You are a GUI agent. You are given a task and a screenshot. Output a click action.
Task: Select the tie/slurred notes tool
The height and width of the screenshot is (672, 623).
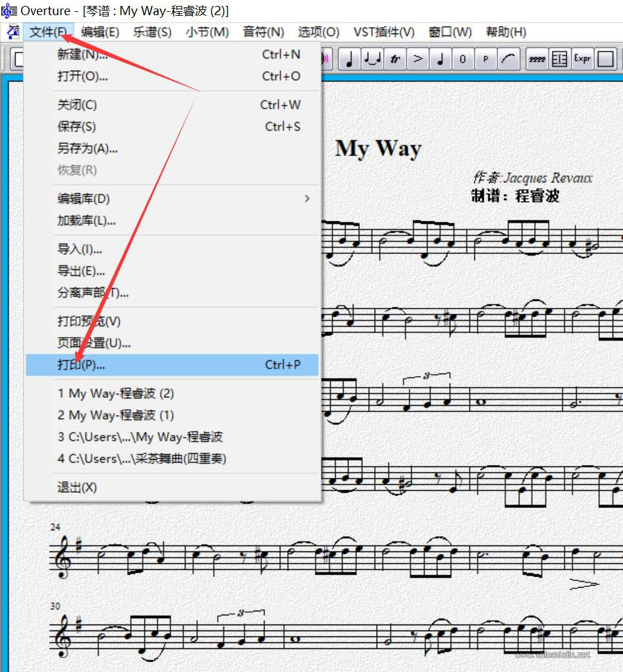coord(372,59)
